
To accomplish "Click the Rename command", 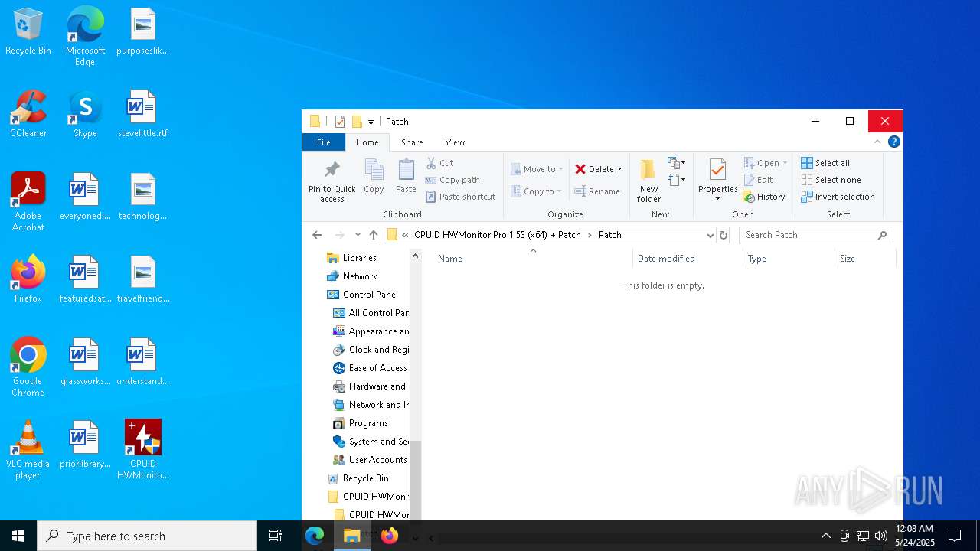I will pos(597,191).
